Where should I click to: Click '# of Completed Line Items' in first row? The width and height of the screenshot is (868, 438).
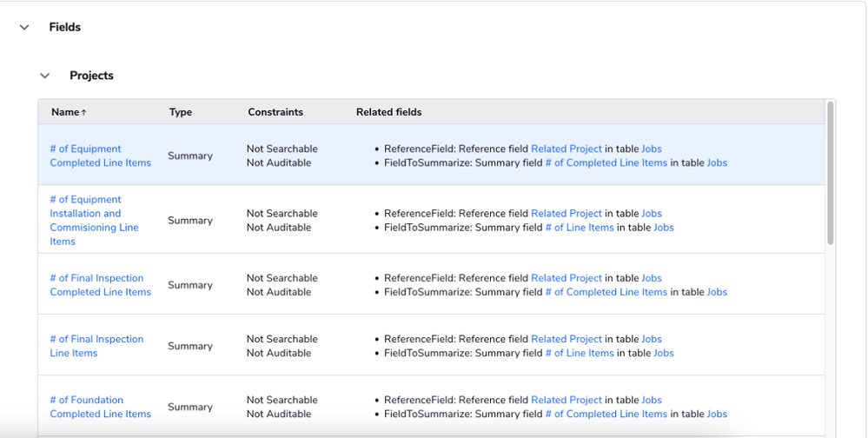606,163
